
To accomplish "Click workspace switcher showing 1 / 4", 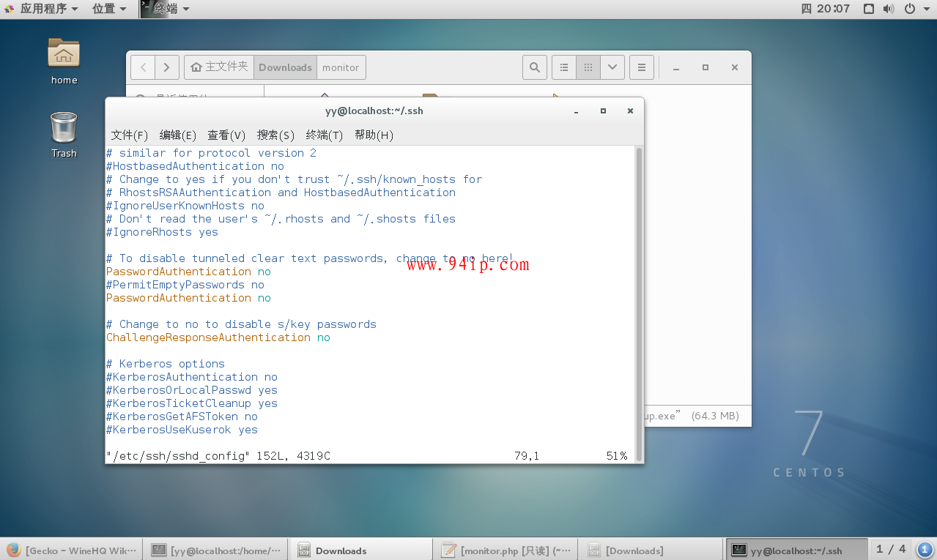I will pos(892,549).
